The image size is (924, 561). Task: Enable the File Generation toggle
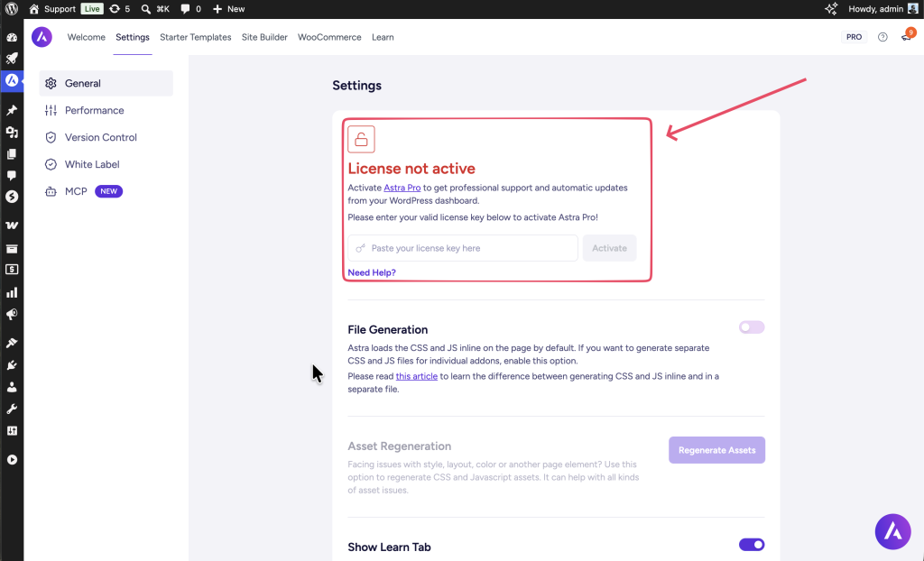pos(752,327)
